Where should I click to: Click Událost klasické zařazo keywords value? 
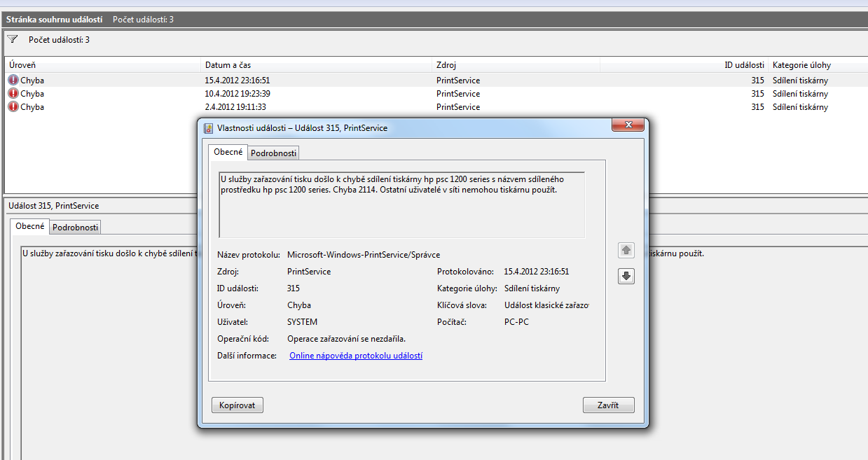click(546, 305)
